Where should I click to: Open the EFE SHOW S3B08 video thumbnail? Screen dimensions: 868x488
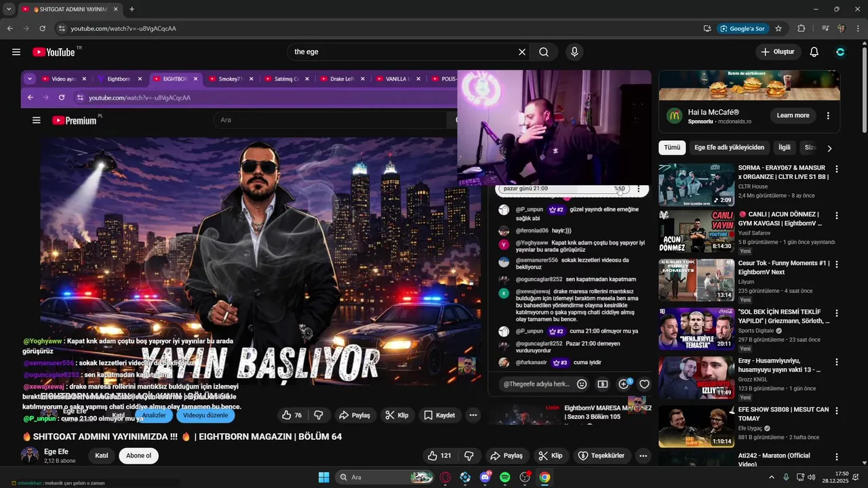coord(696,426)
